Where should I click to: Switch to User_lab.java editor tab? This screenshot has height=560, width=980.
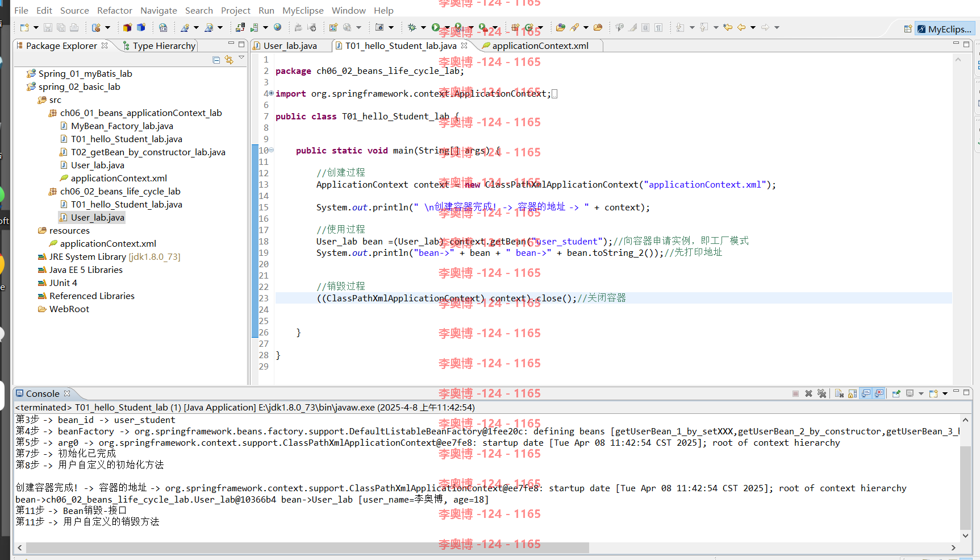click(x=290, y=45)
